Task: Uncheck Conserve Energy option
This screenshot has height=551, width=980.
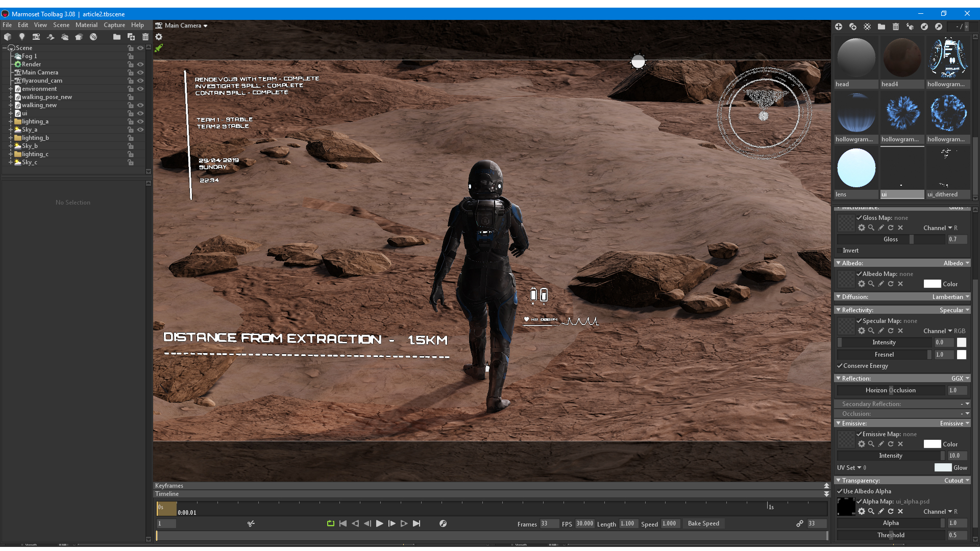Action: pyautogui.click(x=840, y=366)
